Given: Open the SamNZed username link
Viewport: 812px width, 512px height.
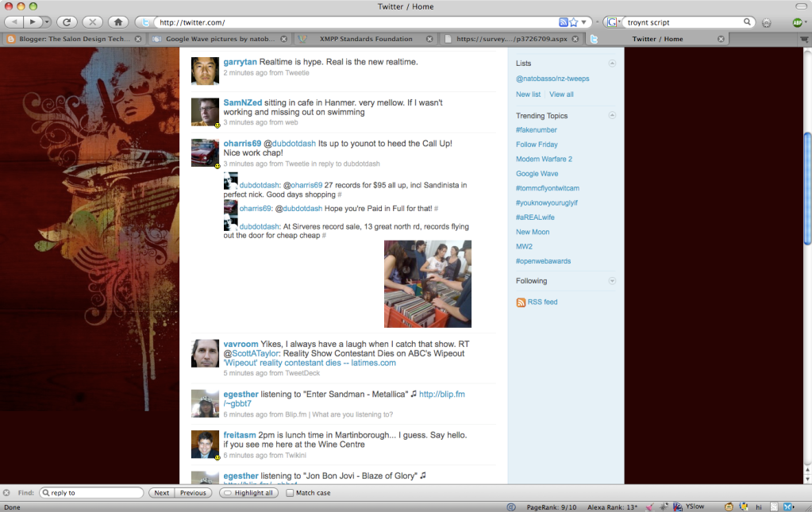Looking at the screenshot, I should 242,102.
